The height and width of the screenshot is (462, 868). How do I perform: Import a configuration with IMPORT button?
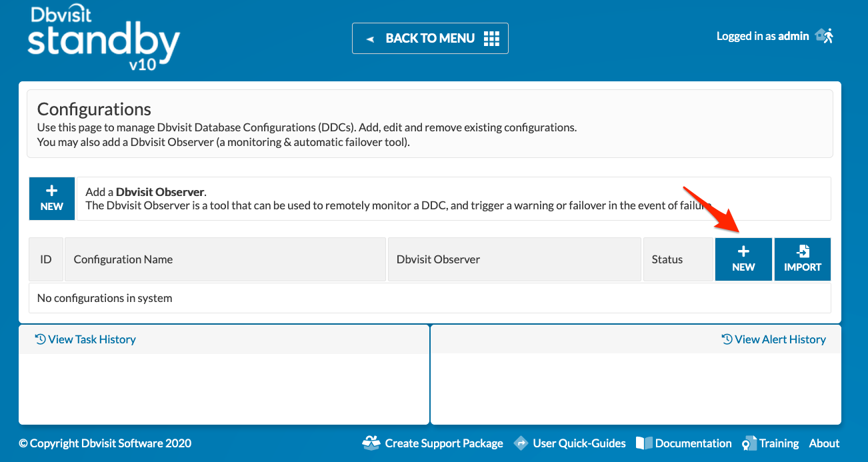803,259
